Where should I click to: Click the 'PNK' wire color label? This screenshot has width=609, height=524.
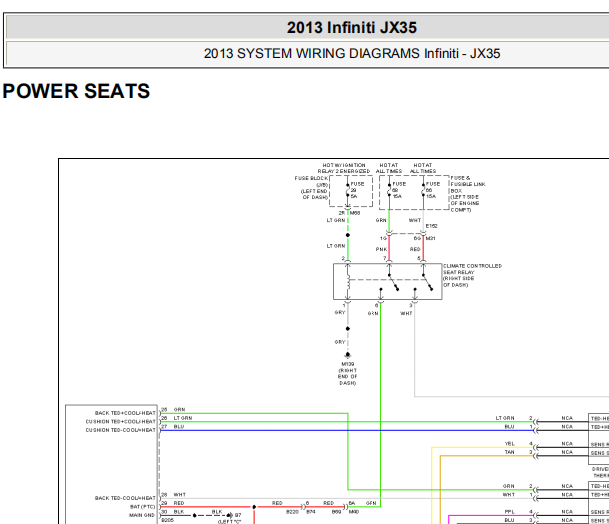pyautogui.click(x=381, y=249)
